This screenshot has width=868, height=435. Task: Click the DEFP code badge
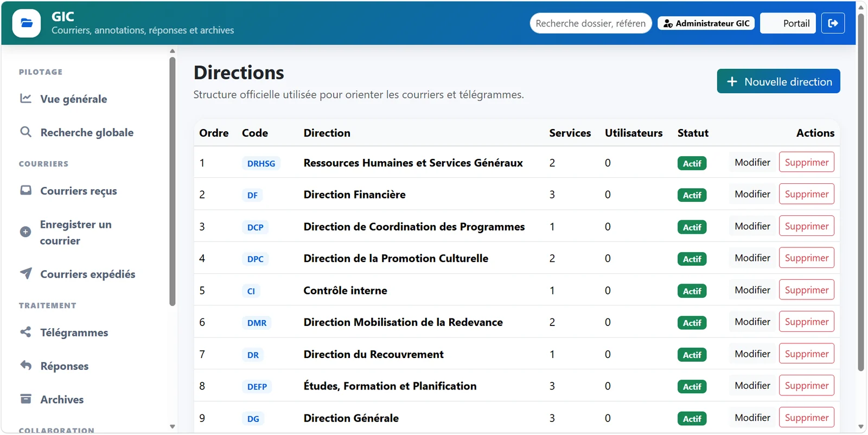tap(257, 387)
